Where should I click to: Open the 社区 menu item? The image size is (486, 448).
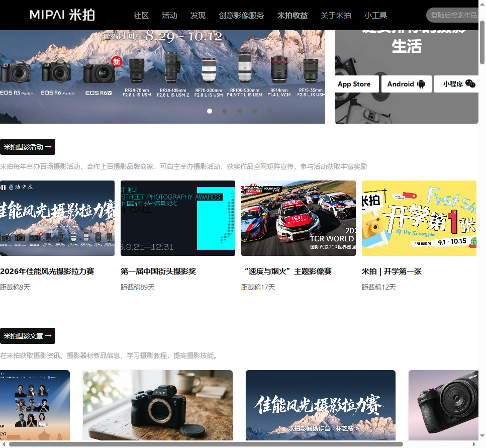click(x=141, y=15)
